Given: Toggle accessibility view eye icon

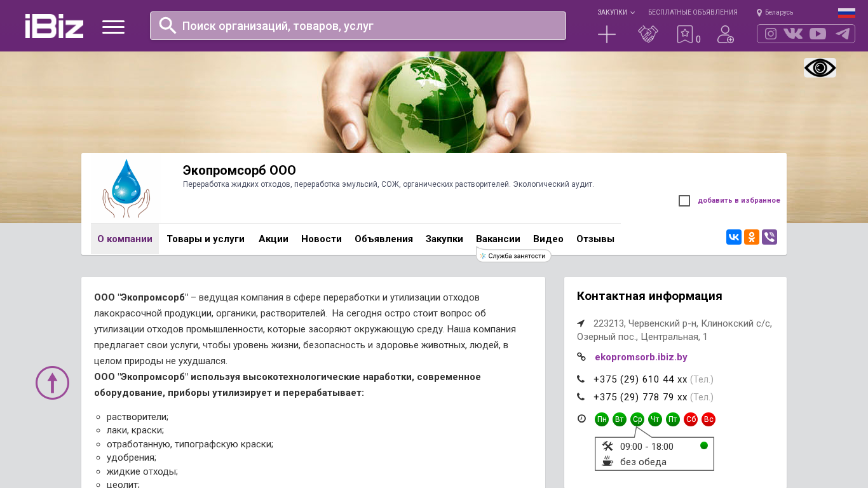Looking at the screenshot, I should (820, 68).
